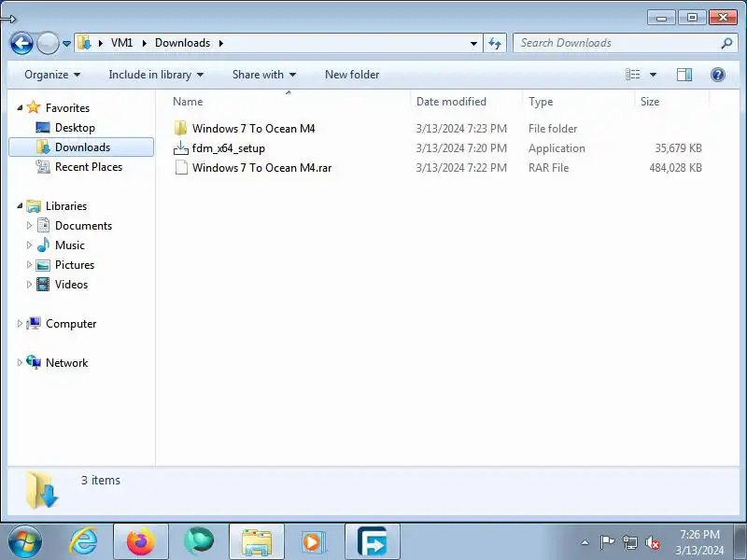Open the Documents library
Screen dimensions: 747x560
tap(83, 226)
